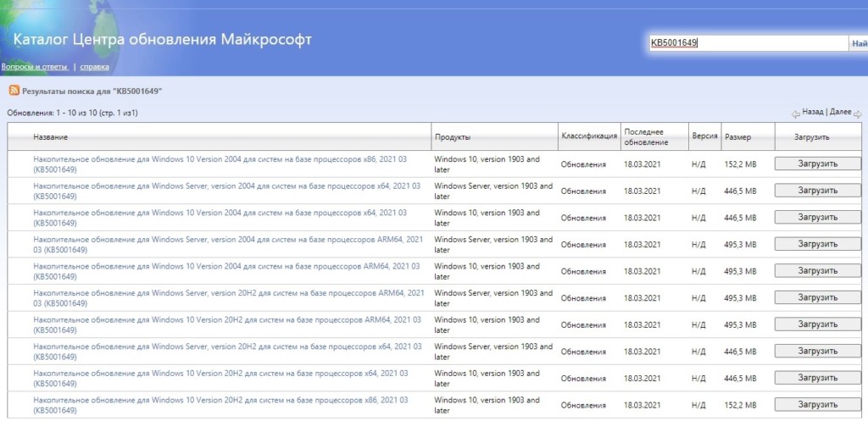Image resolution: width=868 pixels, height=421 pixels.
Task: Click Обновления classification in Windows 10 20H2 x64 row
Action: click(583, 379)
